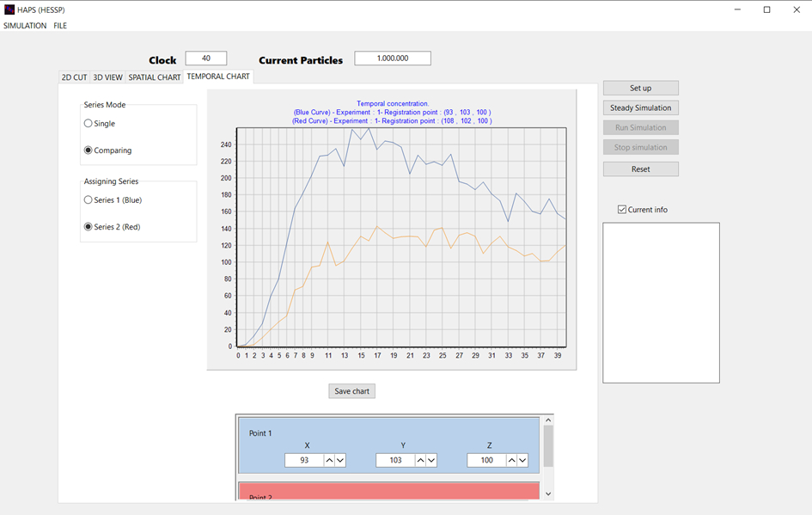The image size is (812, 515).
Task: Uncheck the Current info checkbox
Action: 622,210
